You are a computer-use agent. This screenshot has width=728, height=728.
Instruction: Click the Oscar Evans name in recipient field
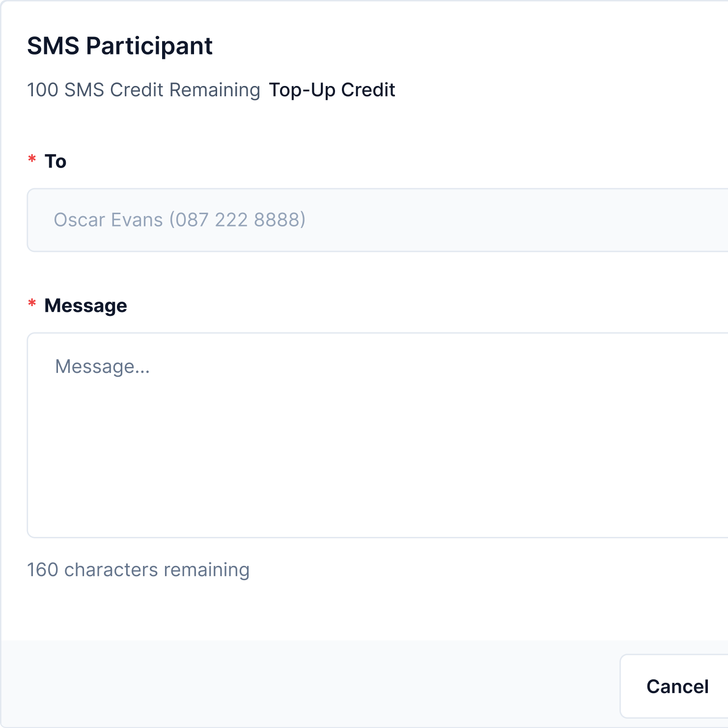tap(108, 220)
